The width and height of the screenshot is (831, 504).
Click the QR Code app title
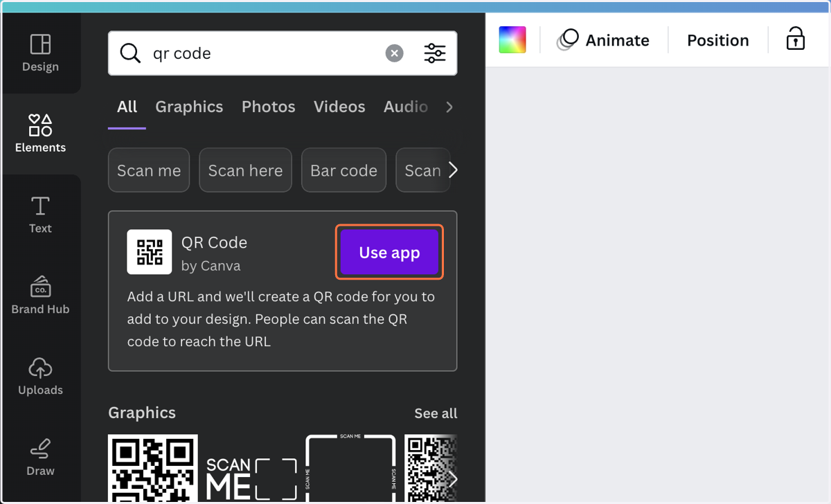pos(214,242)
